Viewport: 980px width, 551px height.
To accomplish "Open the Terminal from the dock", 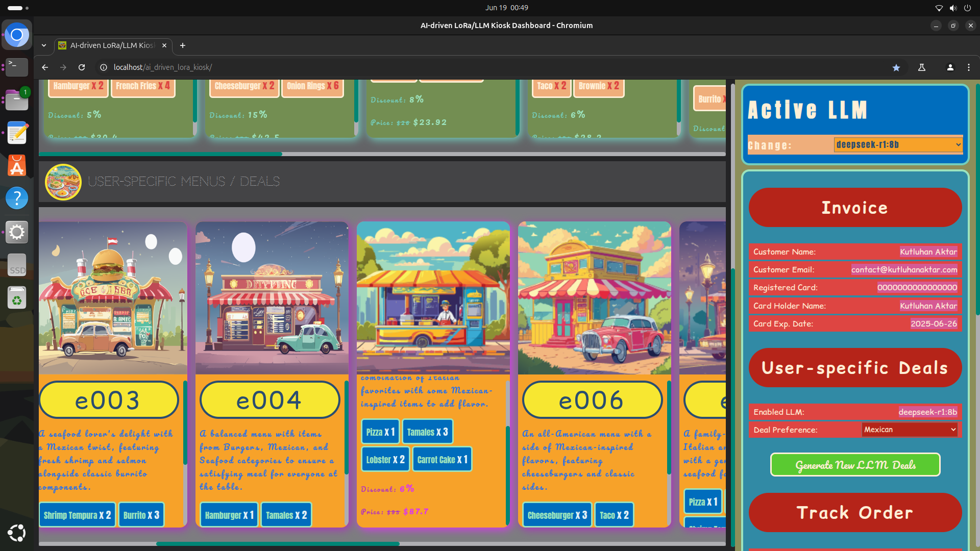I will pyautogui.click(x=17, y=67).
